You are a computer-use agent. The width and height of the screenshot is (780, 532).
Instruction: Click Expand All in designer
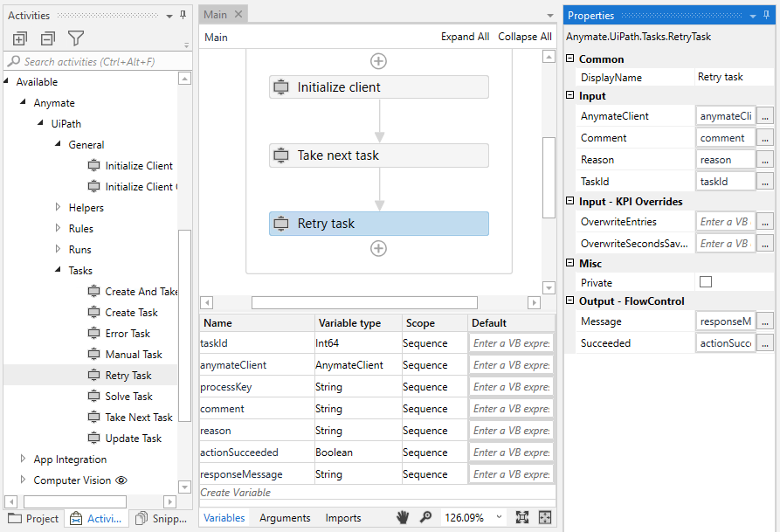coord(465,37)
